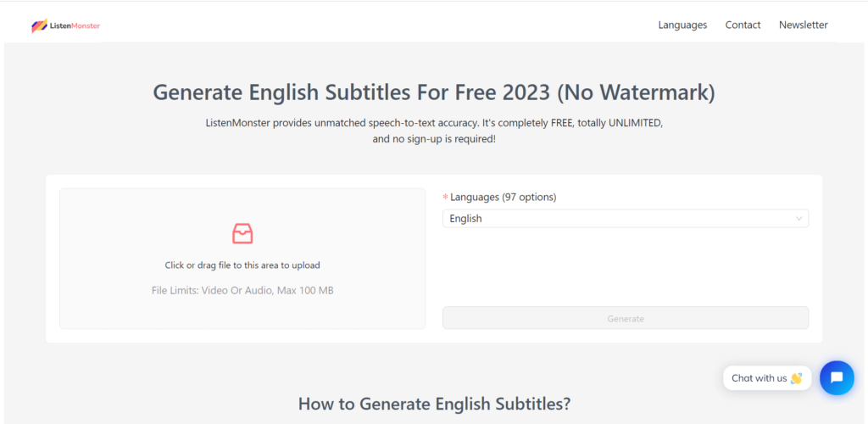Open the Languages navigation menu item
The width and height of the screenshot is (868, 424).
coord(682,25)
